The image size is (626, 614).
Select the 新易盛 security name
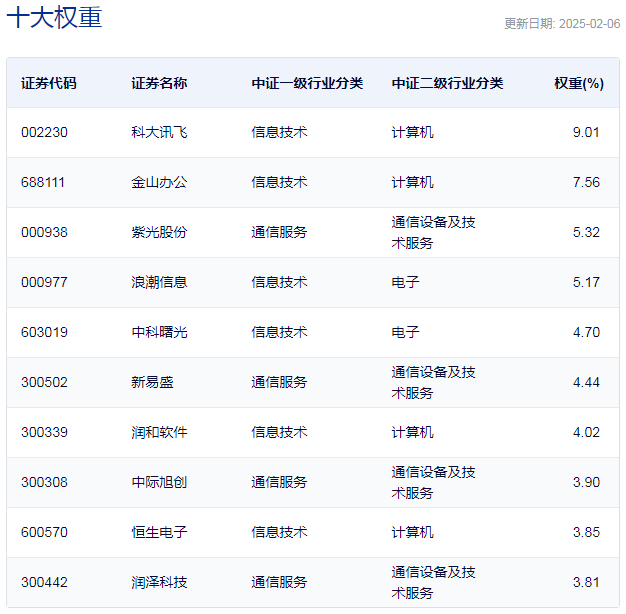click(x=152, y=382)
